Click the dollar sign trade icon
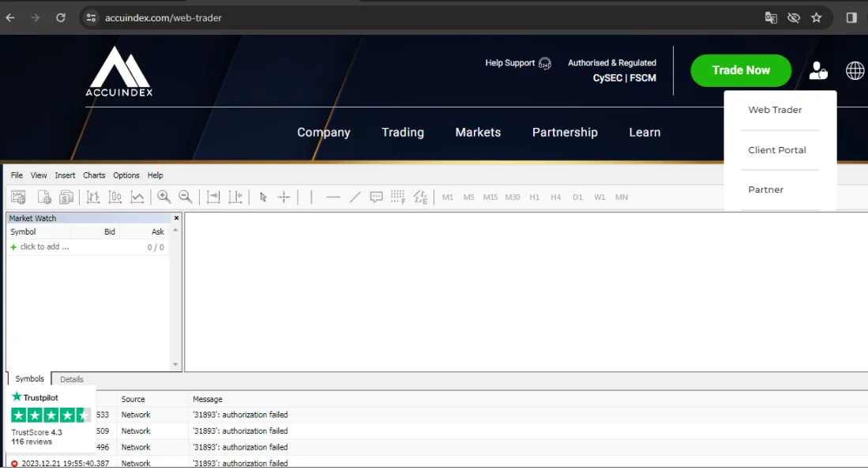Image resolution: width=868 pixels, height=474 pixels. point(66,197)
